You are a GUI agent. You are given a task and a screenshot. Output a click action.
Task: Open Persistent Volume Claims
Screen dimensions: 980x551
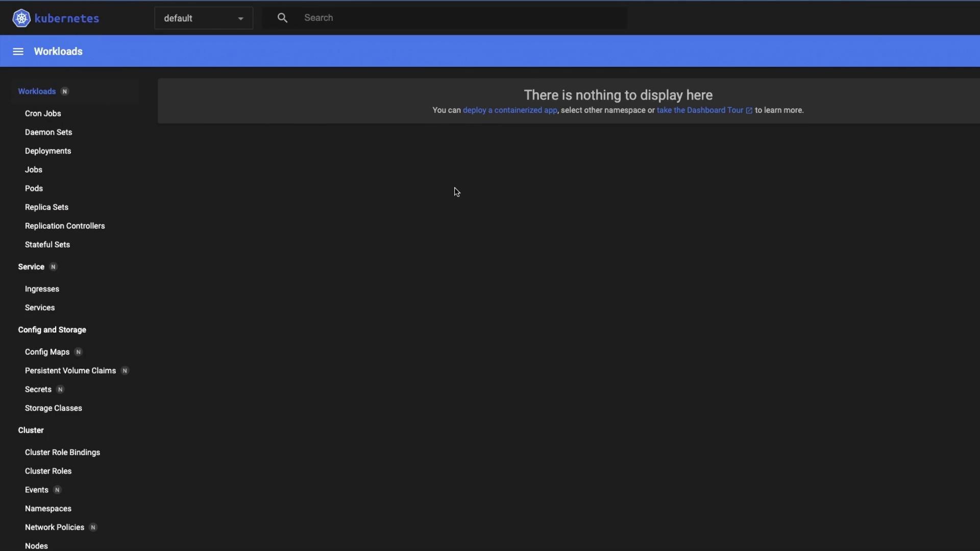pos(70,371)
